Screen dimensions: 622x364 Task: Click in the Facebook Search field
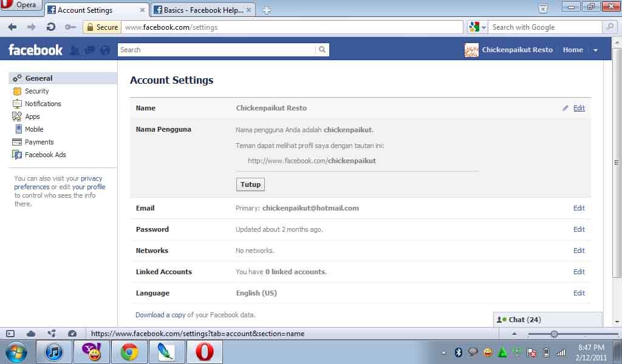point(217,50)
